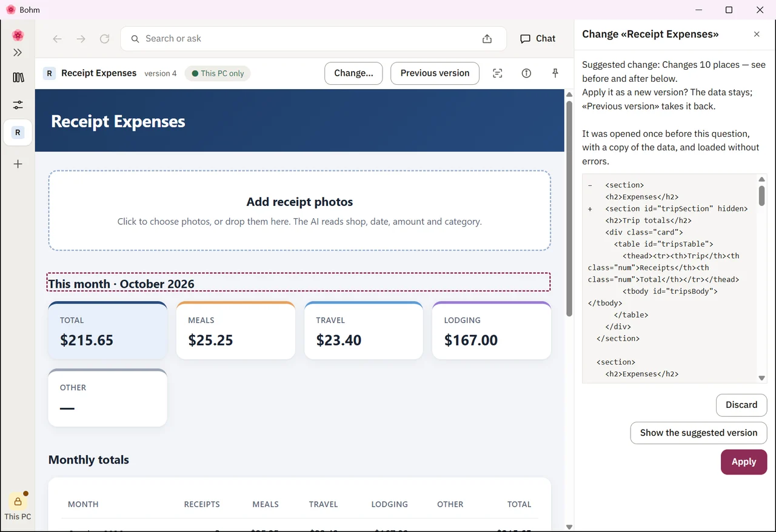Click the RECEIPTS column header
The height and width of the screenshot is (532, 776).
coord(202,504)
